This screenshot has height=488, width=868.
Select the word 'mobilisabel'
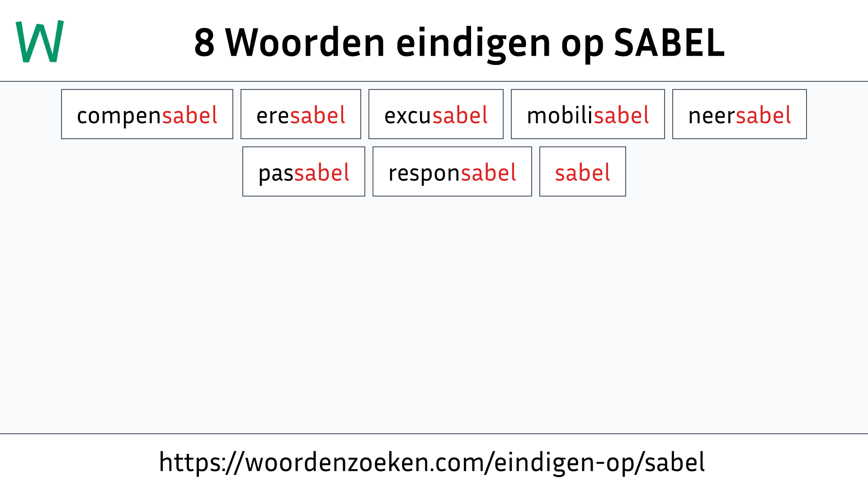tap(587, 114)
